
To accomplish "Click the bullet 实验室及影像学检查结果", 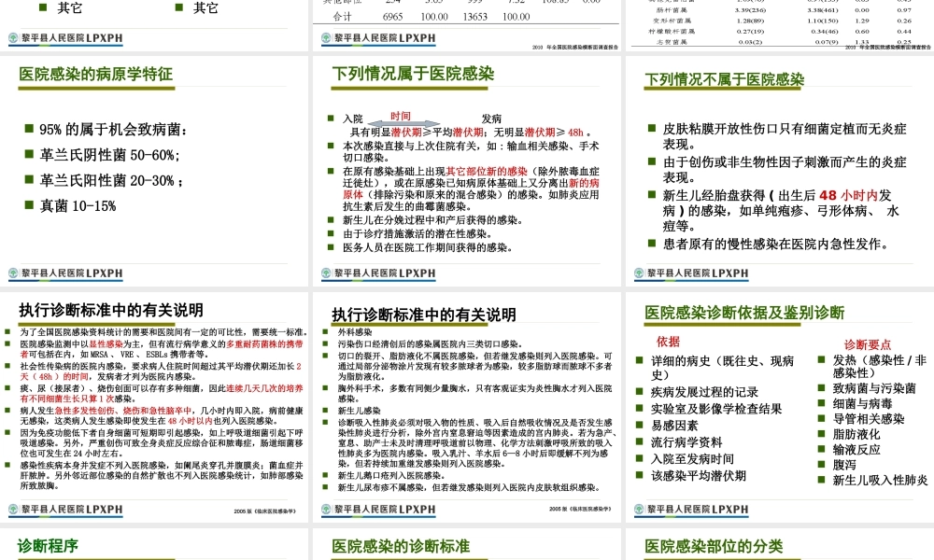I will pos(716,409).
